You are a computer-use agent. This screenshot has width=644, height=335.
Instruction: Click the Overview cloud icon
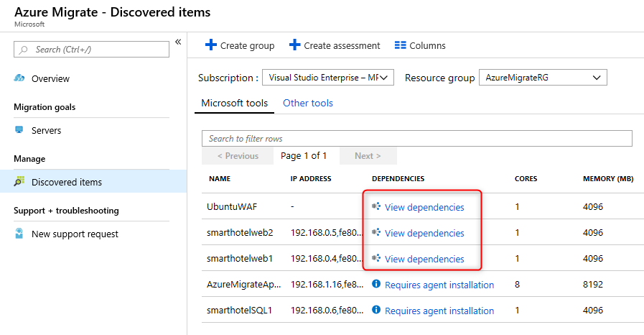[19, 78]
